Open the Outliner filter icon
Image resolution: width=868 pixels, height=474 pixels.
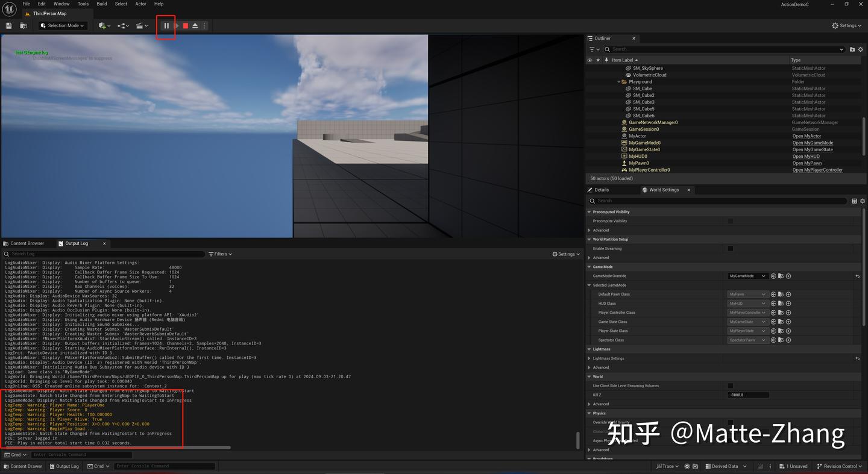pos(592,49)
